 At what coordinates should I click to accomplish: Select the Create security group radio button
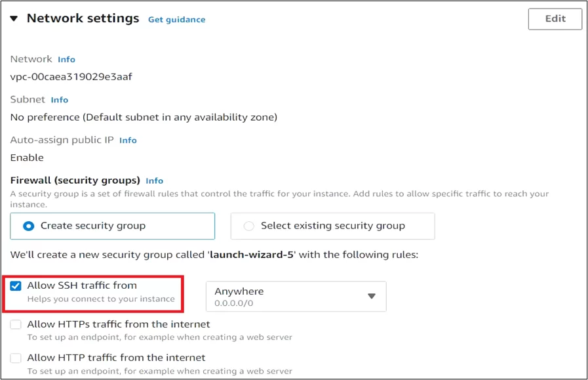(29, 226)
